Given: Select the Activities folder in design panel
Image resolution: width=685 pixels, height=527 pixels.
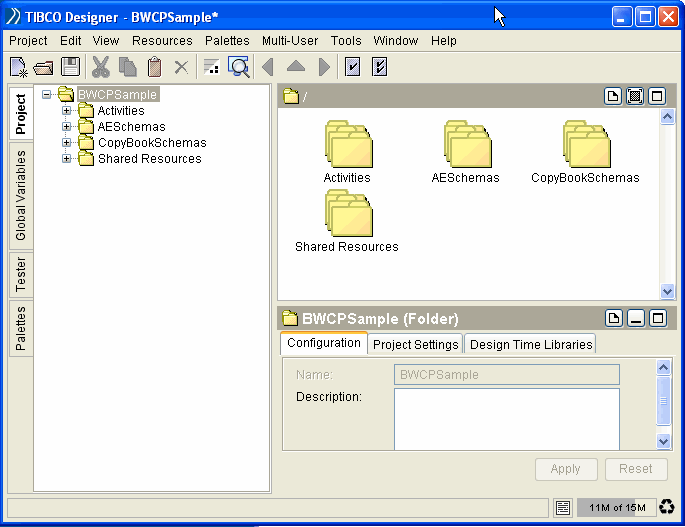Looking at the screenshot, I should (348, 152).
